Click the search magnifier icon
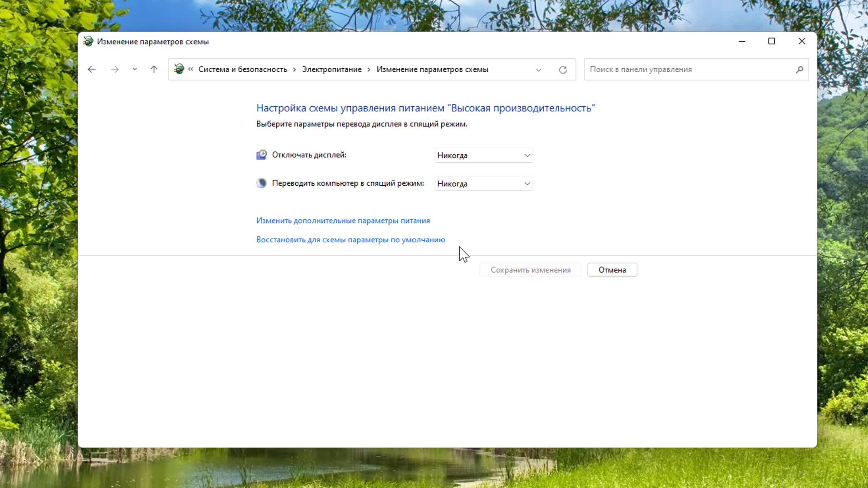 click(799, 69)
